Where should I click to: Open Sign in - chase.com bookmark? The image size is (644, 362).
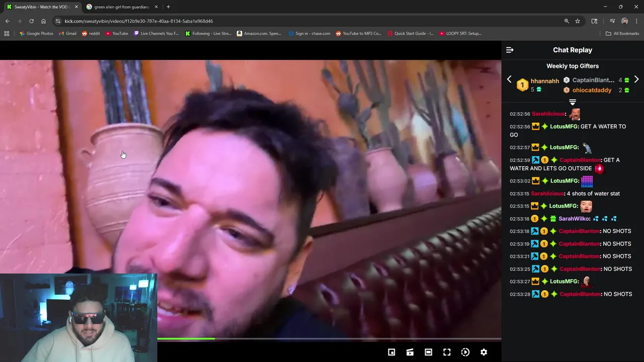point(309,34)
